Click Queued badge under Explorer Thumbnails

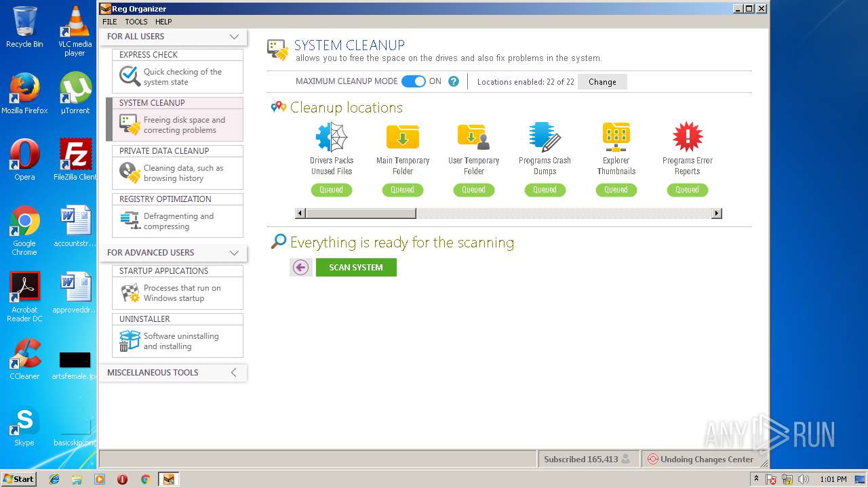coord(616,190)
